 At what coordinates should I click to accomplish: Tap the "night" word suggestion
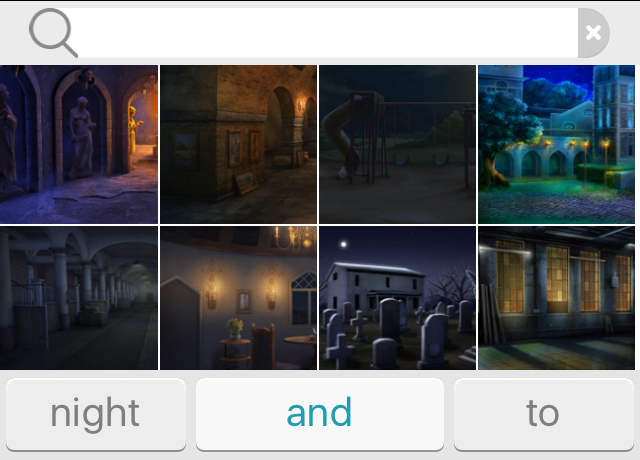point(96,415)
